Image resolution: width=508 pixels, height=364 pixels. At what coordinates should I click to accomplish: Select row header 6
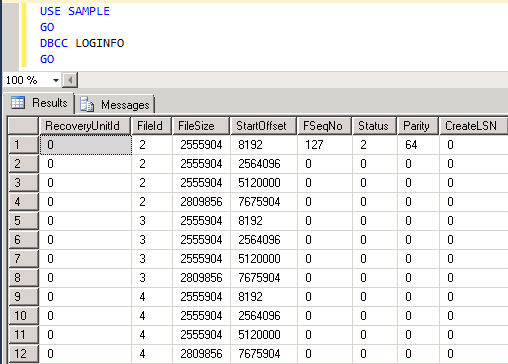click(x=23, y=240)
